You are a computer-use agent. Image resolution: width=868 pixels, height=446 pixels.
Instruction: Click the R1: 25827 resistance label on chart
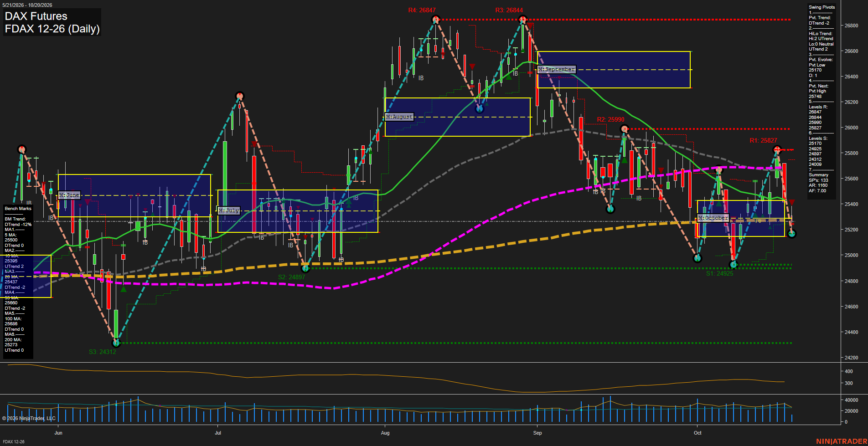point(764,140)
